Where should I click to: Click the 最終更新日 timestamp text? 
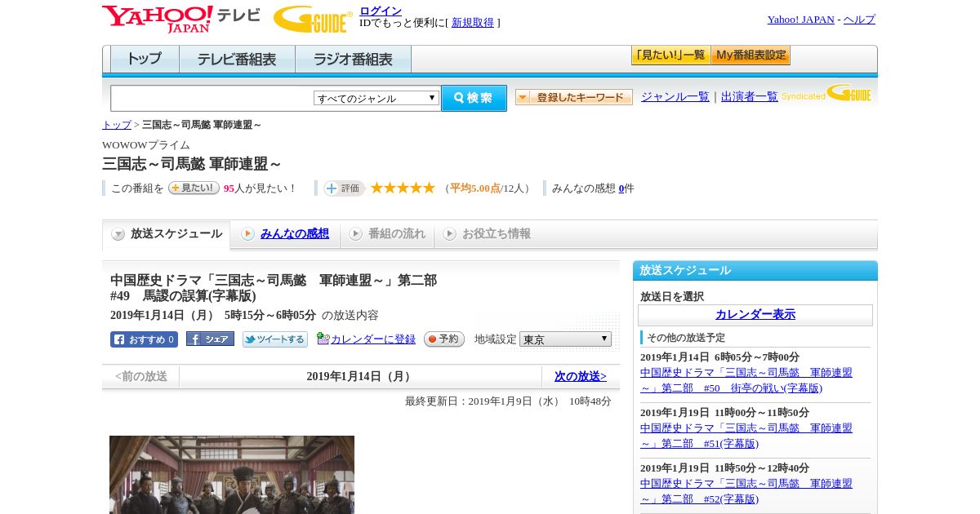coord(508,401)
